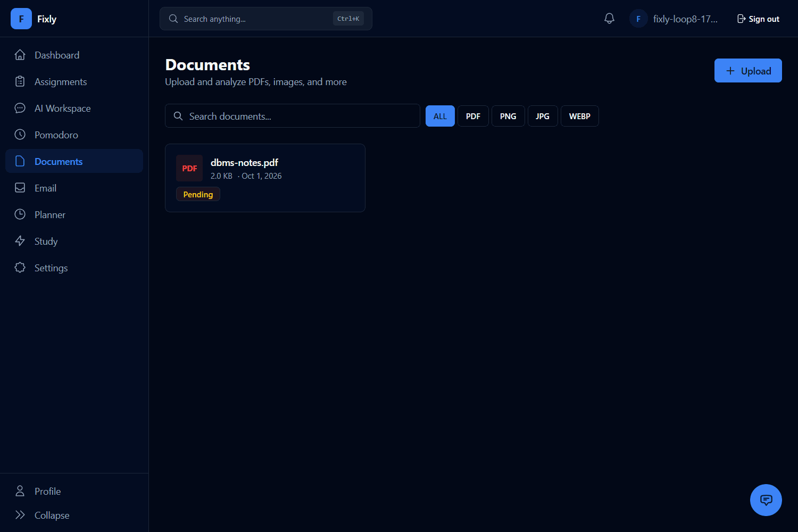Open Email label in sidebar
The image size is (798, 532).
coord(45,188)
